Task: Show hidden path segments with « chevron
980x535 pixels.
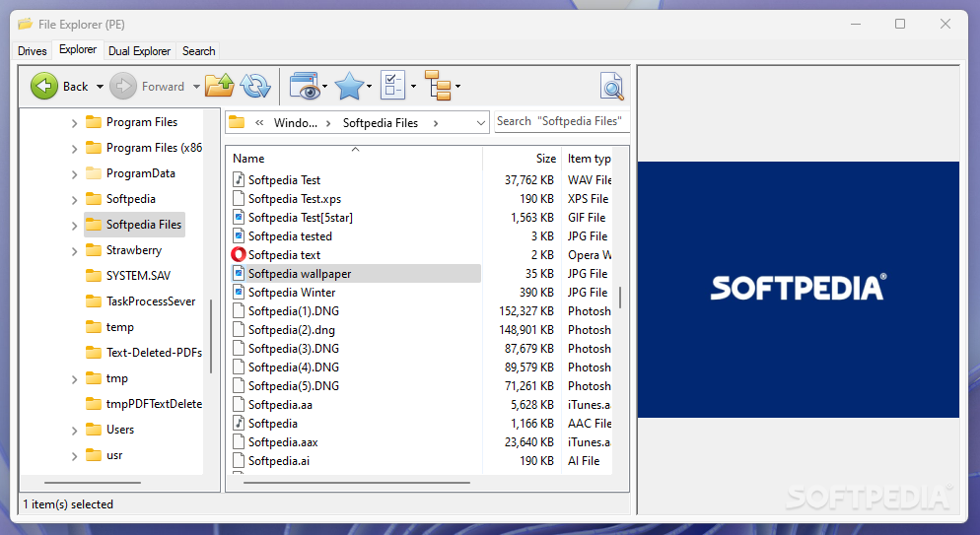Action: point(258,123)
